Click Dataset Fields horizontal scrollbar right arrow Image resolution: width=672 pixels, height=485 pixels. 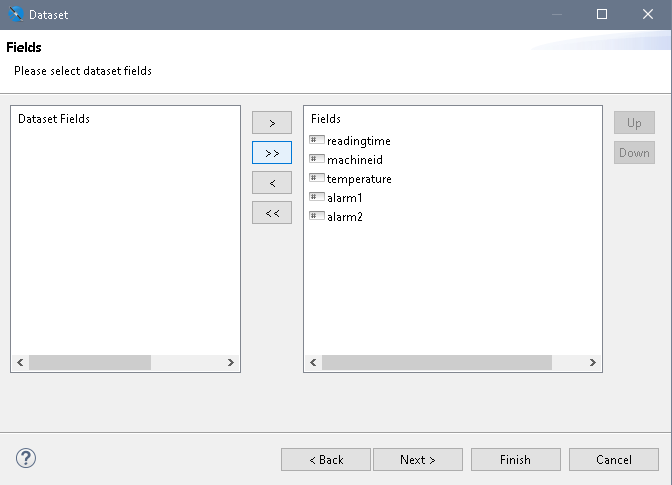(x=231, y=363)
